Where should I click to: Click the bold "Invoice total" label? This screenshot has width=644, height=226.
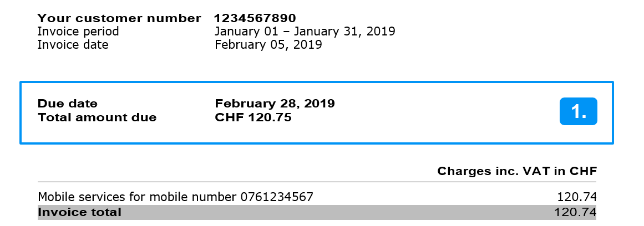point(79,212)
